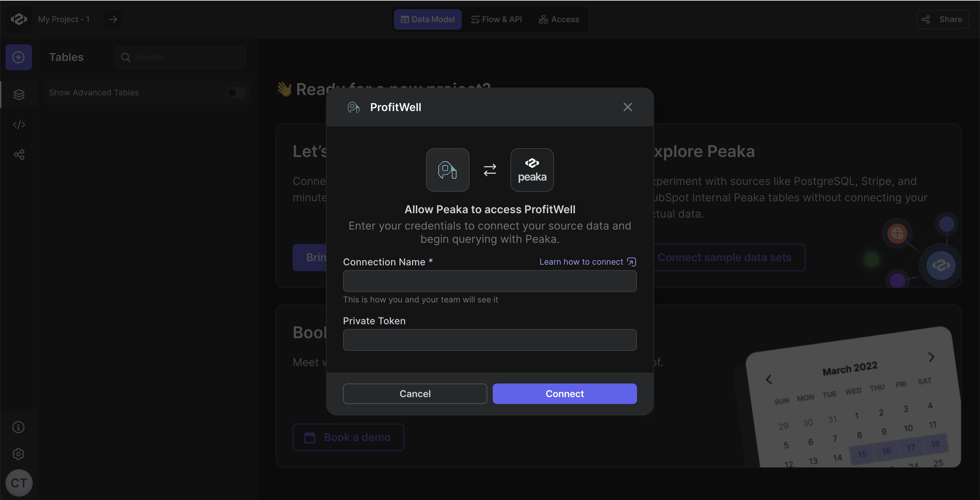Image resolution: width=980 pixels, height=500 pixels.
Task: Open the arrow next to My Project - 1
Action: click(113, 19)
